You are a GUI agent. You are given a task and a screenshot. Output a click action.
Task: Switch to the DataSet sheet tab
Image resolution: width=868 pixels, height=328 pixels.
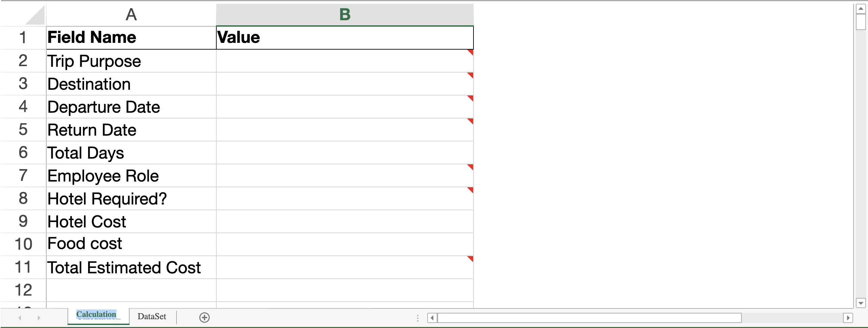coord(152,317)
